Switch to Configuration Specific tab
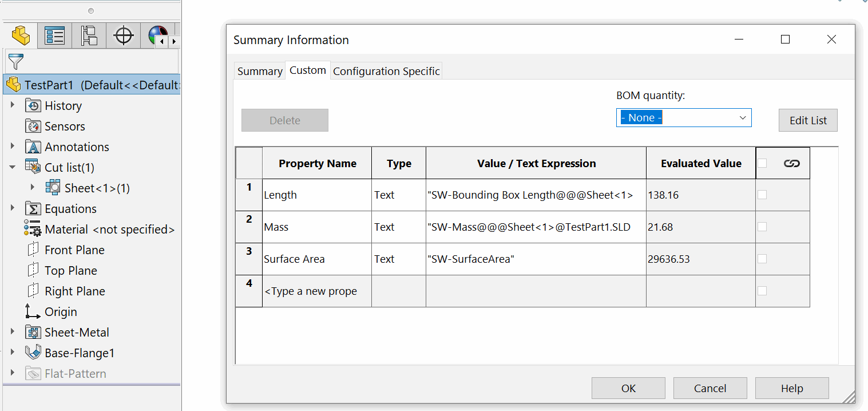The height and width of the screenshot is (411, 868). click(x=386, y=71)
